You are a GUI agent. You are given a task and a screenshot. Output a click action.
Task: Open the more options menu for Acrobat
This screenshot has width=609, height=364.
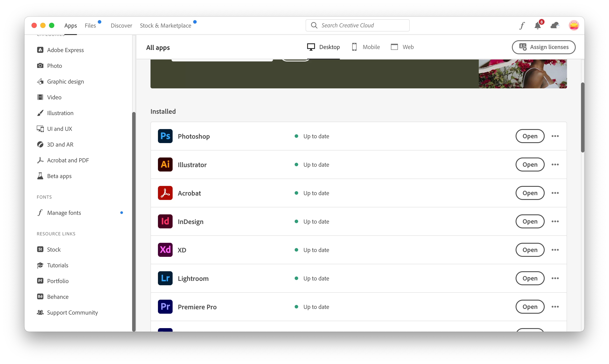pos(555,193)
